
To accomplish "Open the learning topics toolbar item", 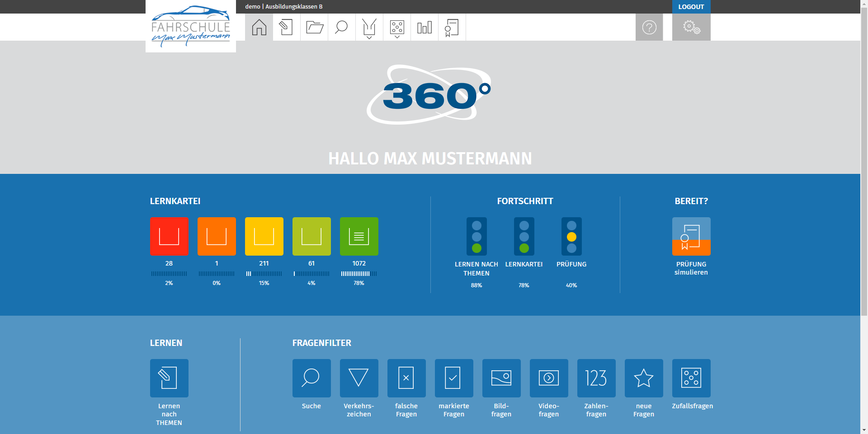I will click(x=286, y=27).
